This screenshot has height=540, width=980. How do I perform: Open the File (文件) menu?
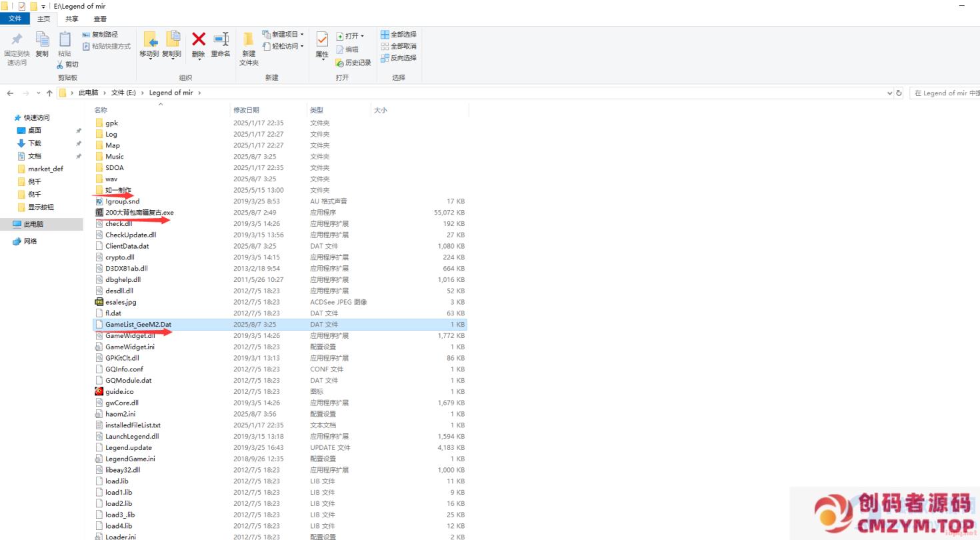pos(15,19)
